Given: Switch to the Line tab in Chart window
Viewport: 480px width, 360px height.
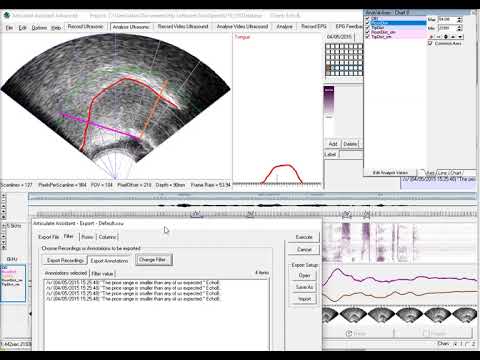Looking at the screenshot, I should (x=442, y=173).
